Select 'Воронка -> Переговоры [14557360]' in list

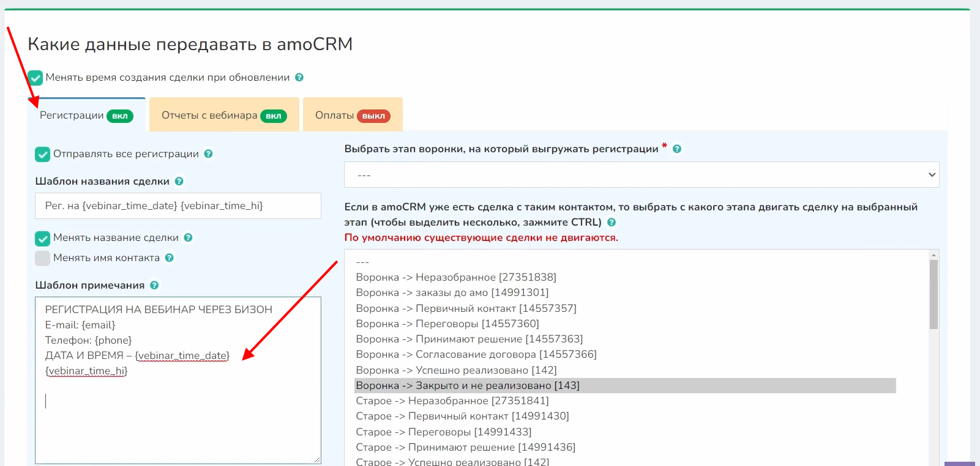(447, 324)
